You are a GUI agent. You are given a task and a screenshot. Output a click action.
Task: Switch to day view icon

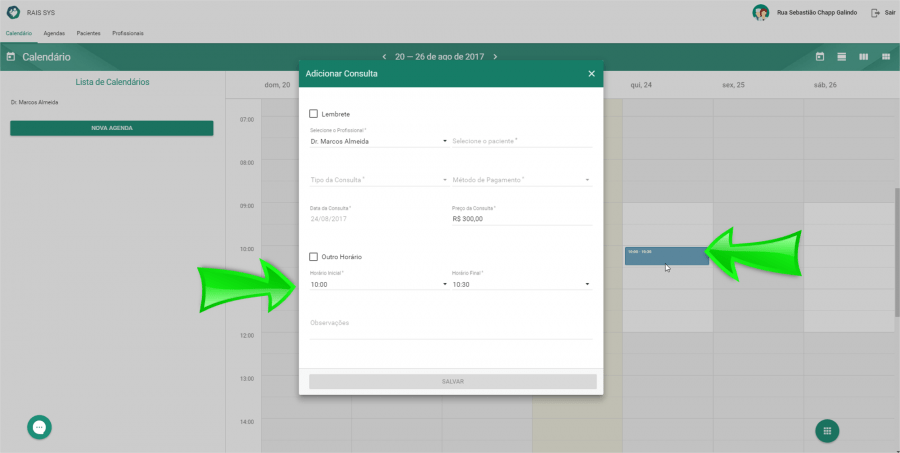tap(842, 56)
